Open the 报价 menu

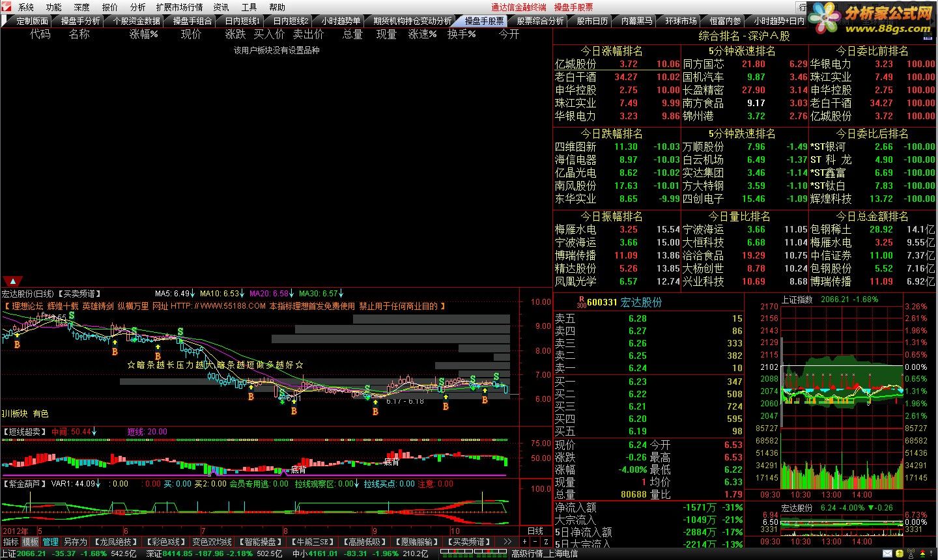pyautogui.click(x=110, y=7)
